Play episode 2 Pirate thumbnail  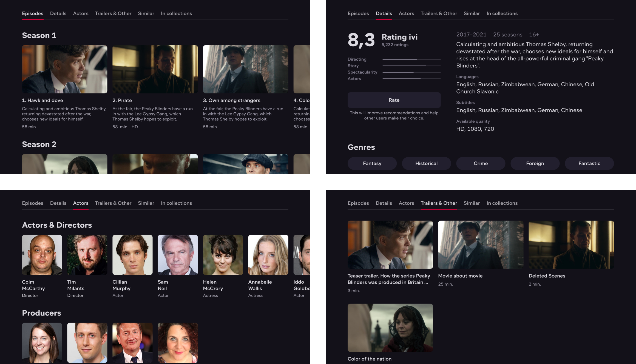tap(155, 69)
